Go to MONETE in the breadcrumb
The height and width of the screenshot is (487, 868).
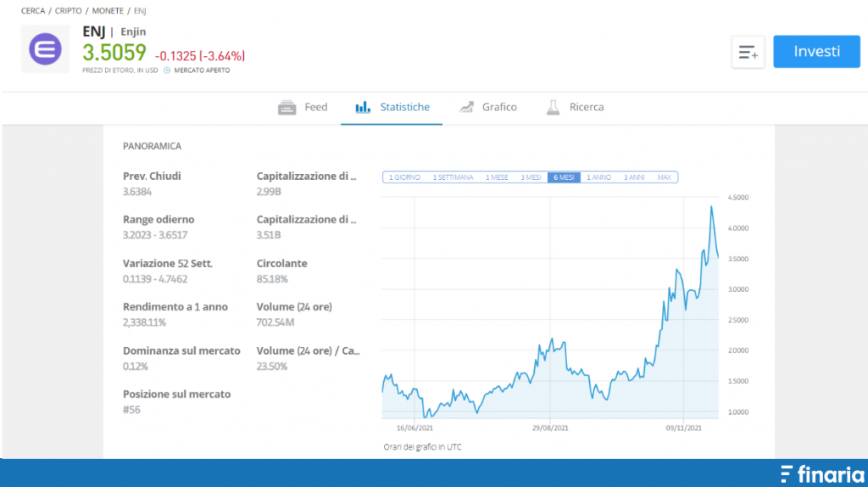pyautogui.click(x=108, y=10)
